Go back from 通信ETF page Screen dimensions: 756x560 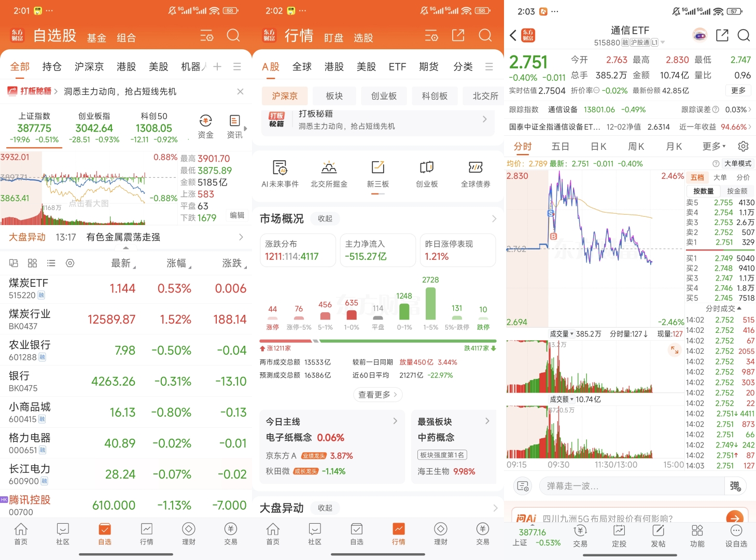tap(513, 35)
